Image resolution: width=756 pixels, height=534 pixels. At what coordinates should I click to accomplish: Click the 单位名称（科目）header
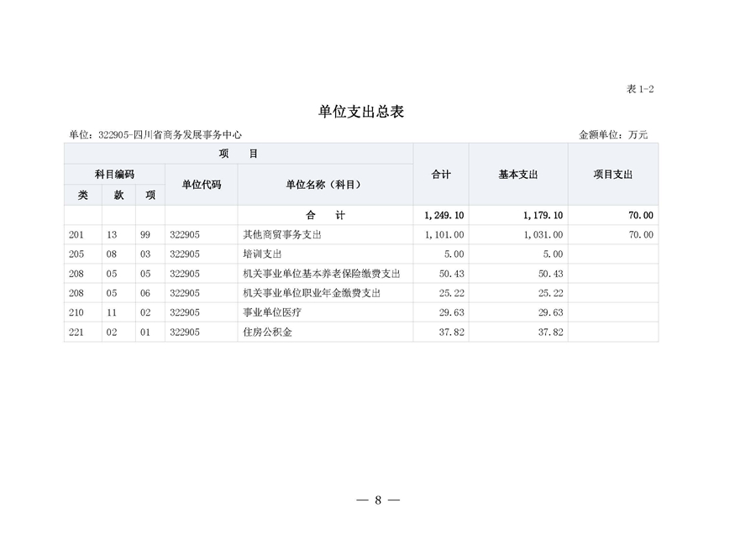[x=324, y=184]
